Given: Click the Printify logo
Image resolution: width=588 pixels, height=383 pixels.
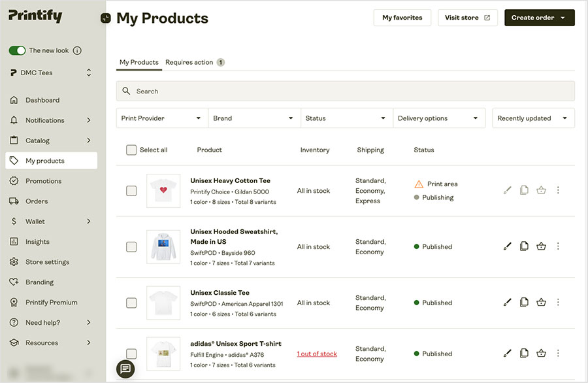Looking at the screenshot, I should coord(35,16).
